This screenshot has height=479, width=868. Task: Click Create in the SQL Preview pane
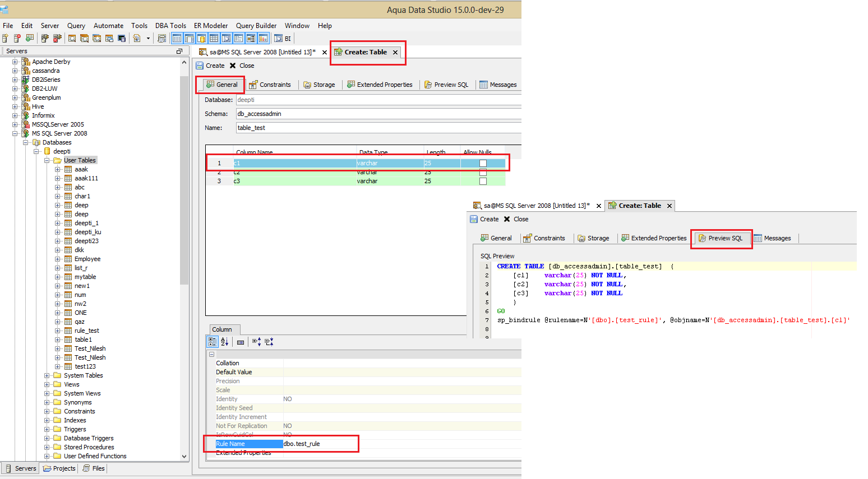click(484, 219)
